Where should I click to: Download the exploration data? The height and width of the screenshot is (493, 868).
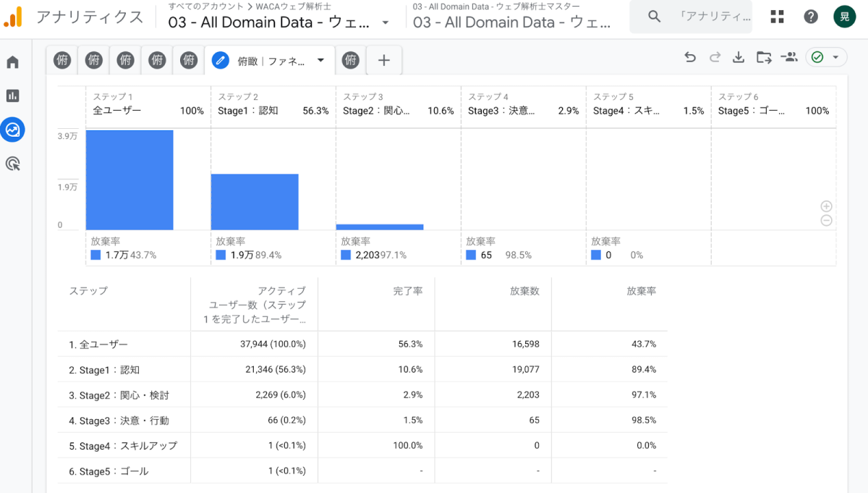coord(739,57)
